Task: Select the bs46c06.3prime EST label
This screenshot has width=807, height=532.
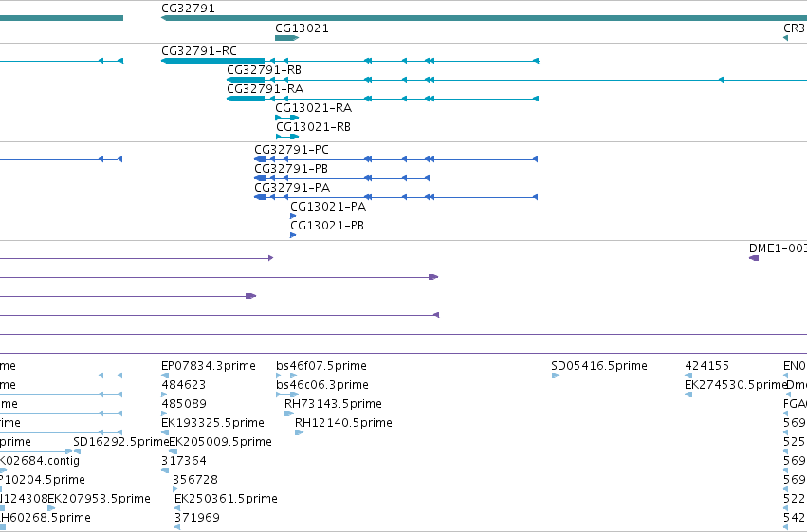Action: click(x=322, y=385)
